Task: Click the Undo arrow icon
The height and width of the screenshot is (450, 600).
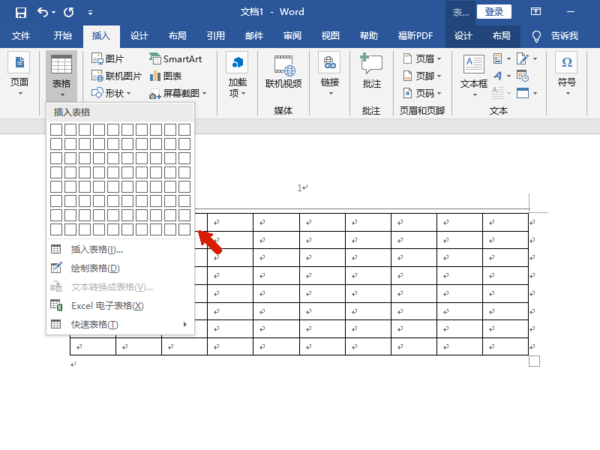Action: [x=42, y=12]
